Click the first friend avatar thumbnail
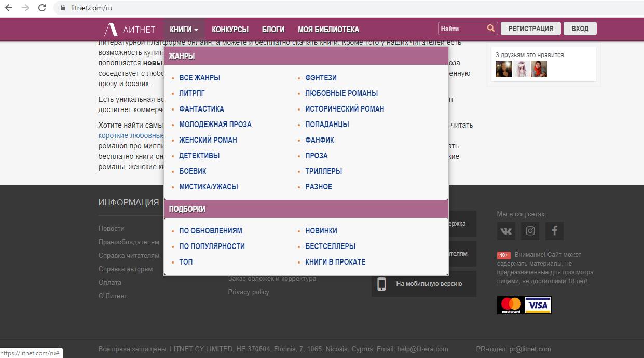 [x=503, y=69]
